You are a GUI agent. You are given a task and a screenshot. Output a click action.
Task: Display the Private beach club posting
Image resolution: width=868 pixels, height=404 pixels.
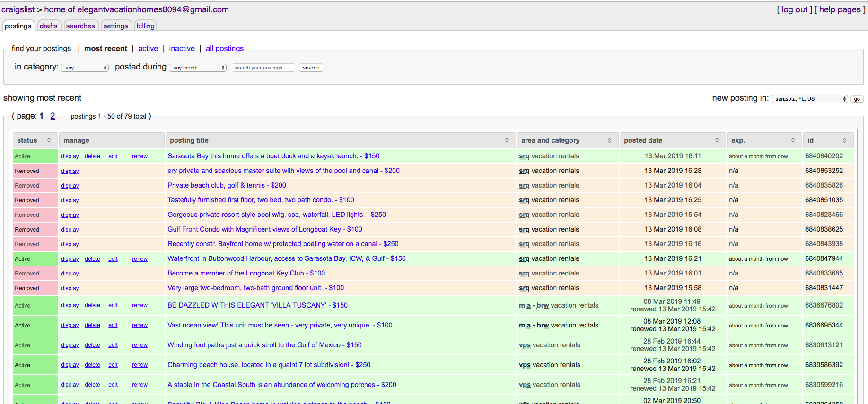tap(70, 186)
